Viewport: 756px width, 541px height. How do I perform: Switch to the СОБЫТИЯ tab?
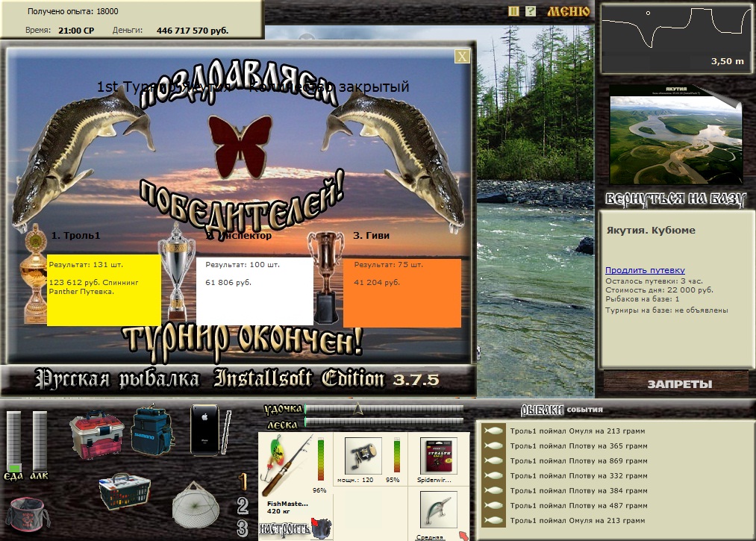click(585, 410)
